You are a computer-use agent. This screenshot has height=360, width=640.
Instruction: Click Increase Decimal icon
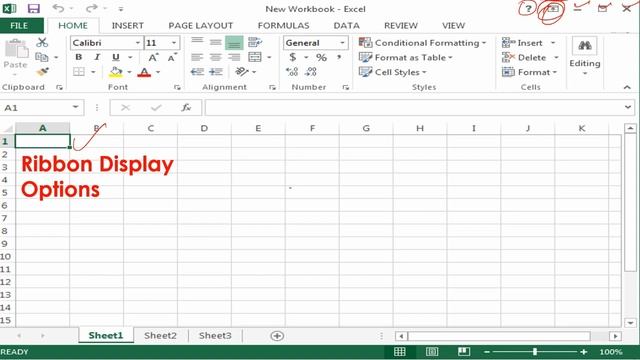click(292, 72)
